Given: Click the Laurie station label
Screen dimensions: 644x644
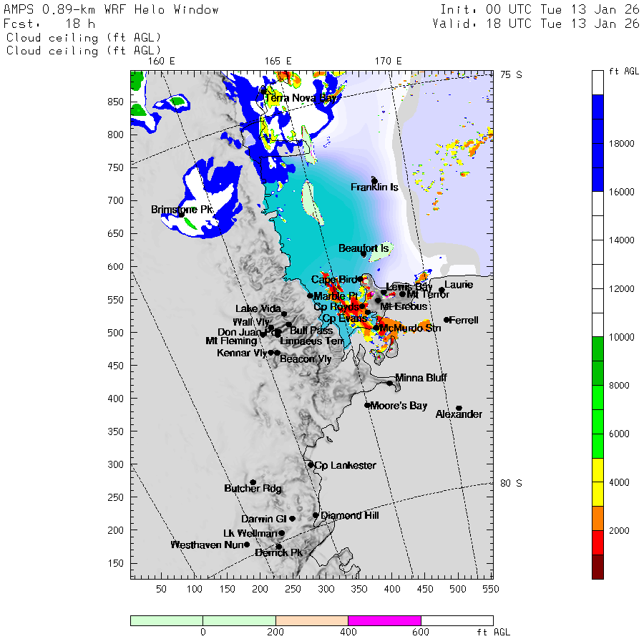Looking at the screenshot, I should coord(459,285).
